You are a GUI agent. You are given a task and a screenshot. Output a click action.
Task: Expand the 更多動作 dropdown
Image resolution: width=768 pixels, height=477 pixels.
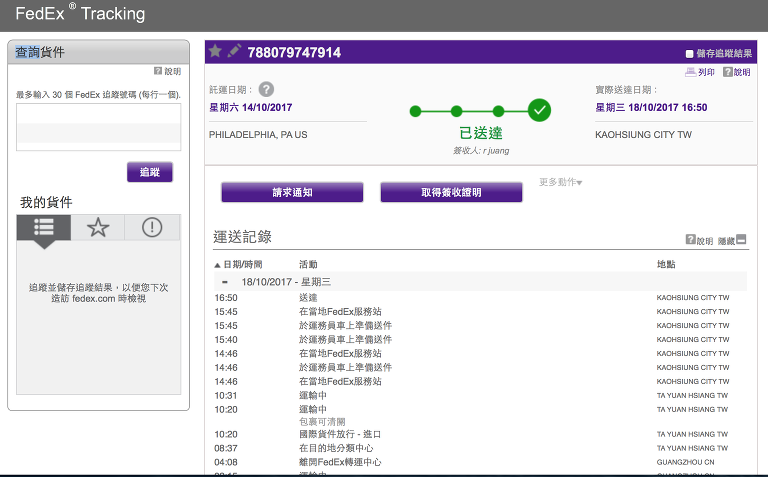tap(560, 182)
